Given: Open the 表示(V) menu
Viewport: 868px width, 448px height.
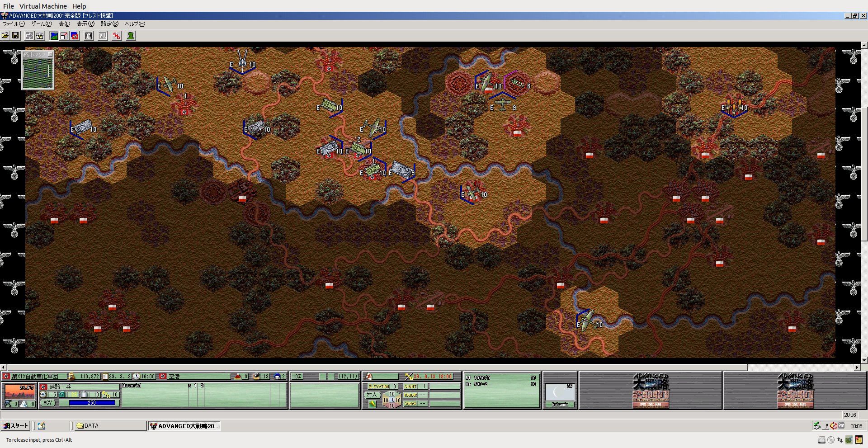Looking at the screenshot, I should pyautogui.click(x=85, y=24).
